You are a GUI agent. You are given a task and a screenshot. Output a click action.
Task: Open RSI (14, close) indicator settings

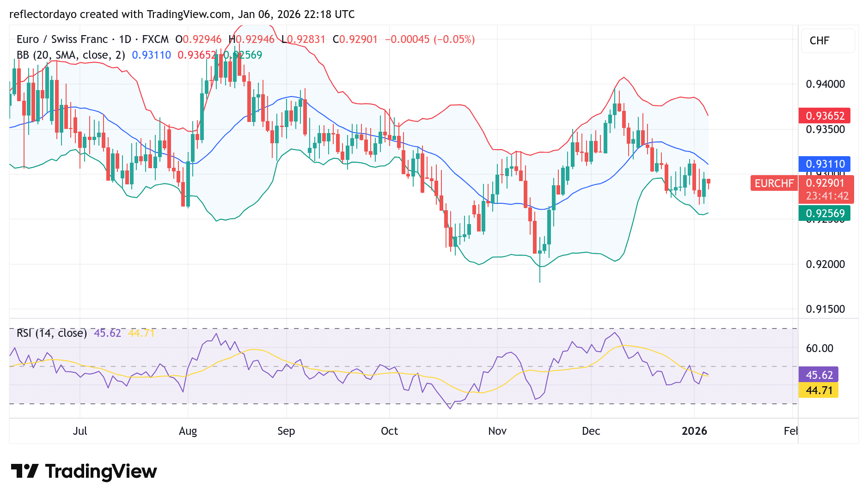tap(51, 333)
